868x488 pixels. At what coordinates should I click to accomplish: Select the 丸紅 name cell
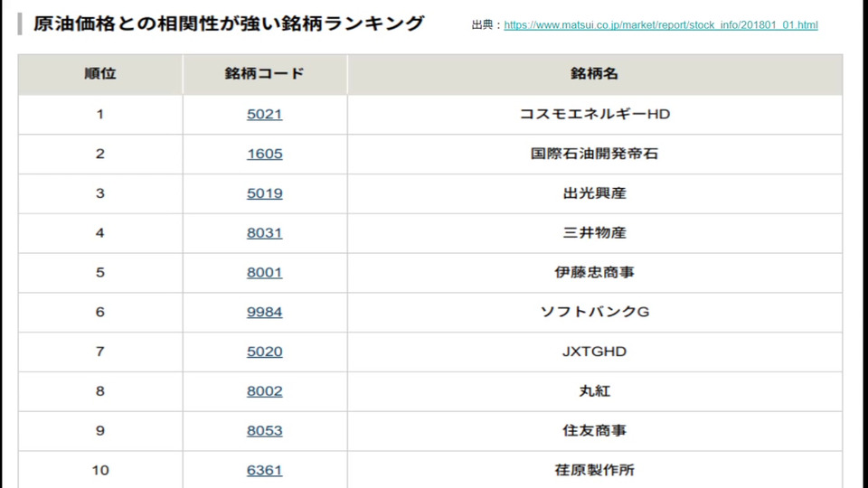[595, 391]
